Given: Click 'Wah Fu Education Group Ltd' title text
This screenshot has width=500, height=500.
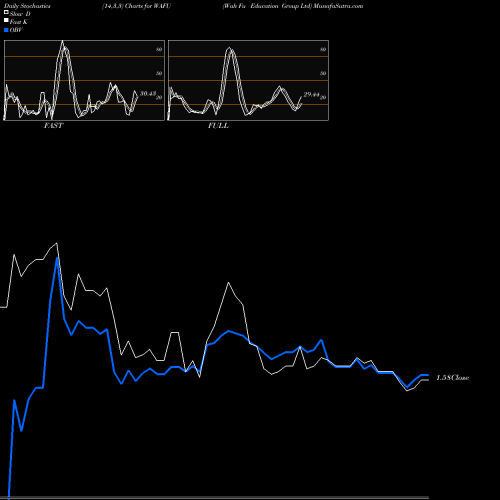Looking at the screenshot, I should pyautogui.click(x=267, y=6).
